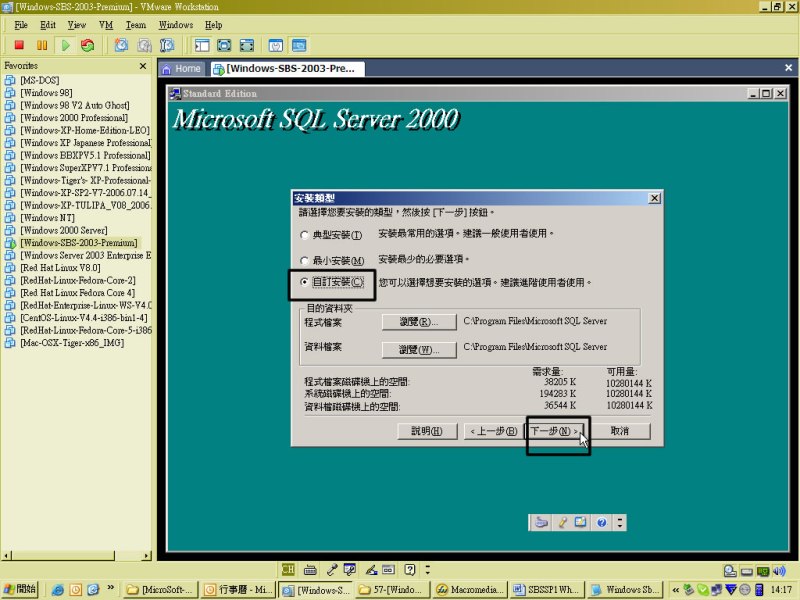800x600 pixels.
Task: Select the 典型安裝(T) radio button
Action: [x=304, y=235]
